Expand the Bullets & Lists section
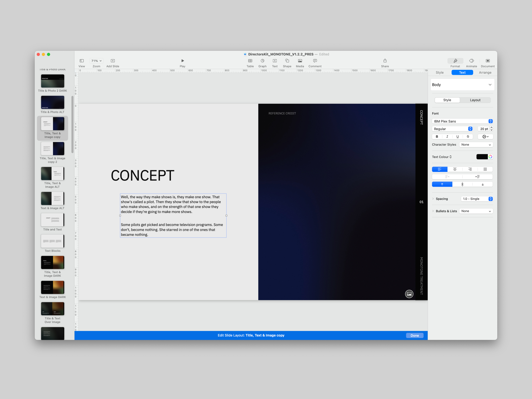Image resolution: width=532 pixels, height=399 pixels. [433, 211]
